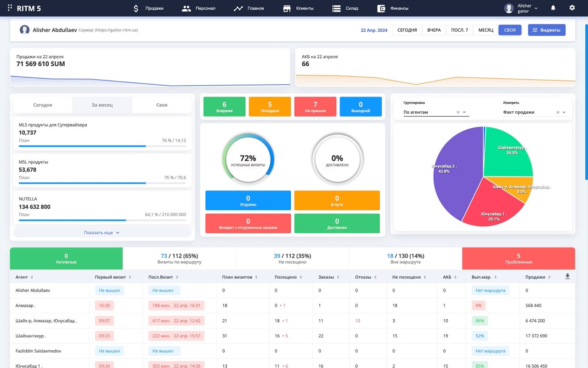588x368 pixels.
Task: Download the agents table
Action: (567, 276)
